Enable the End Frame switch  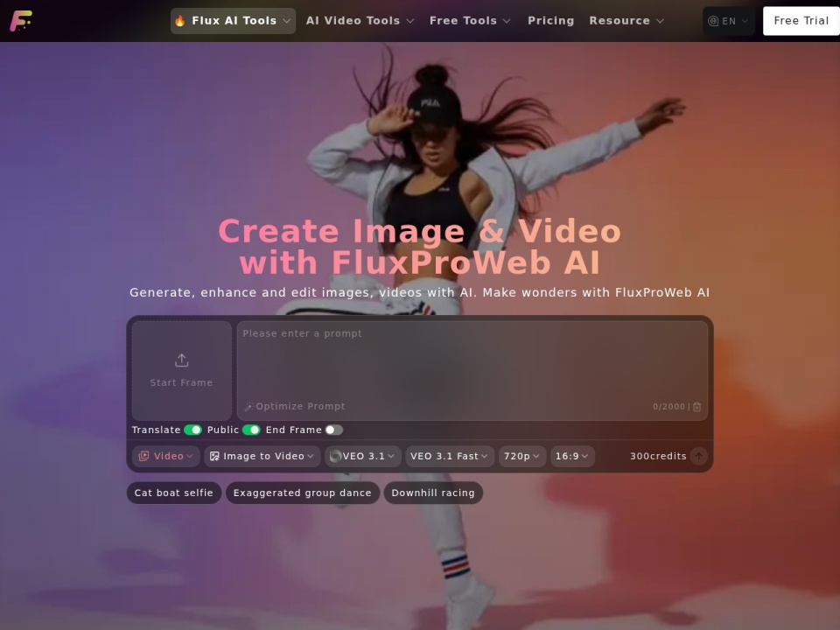pos(333,430)
